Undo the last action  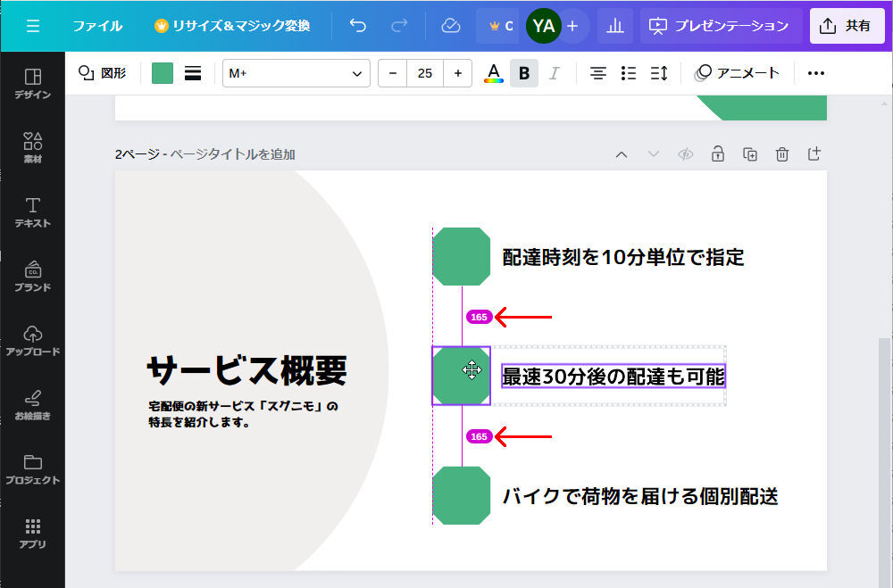(x=358, y=26)
